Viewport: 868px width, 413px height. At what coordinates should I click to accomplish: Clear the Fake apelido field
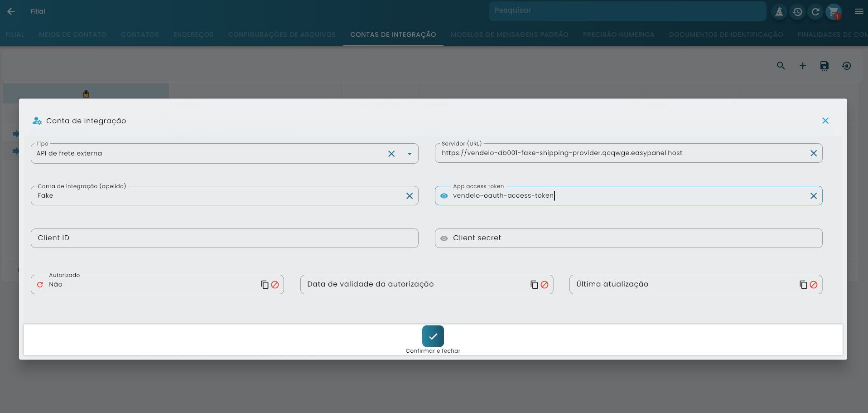410,195
